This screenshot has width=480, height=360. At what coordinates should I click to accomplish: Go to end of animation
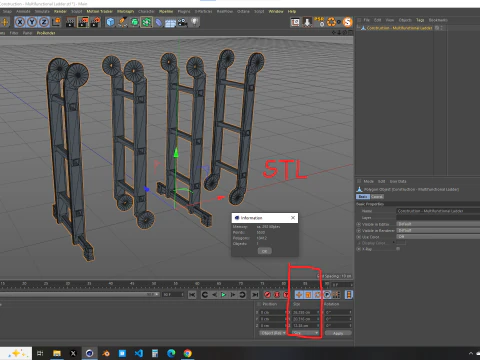(x=255, y=295)
